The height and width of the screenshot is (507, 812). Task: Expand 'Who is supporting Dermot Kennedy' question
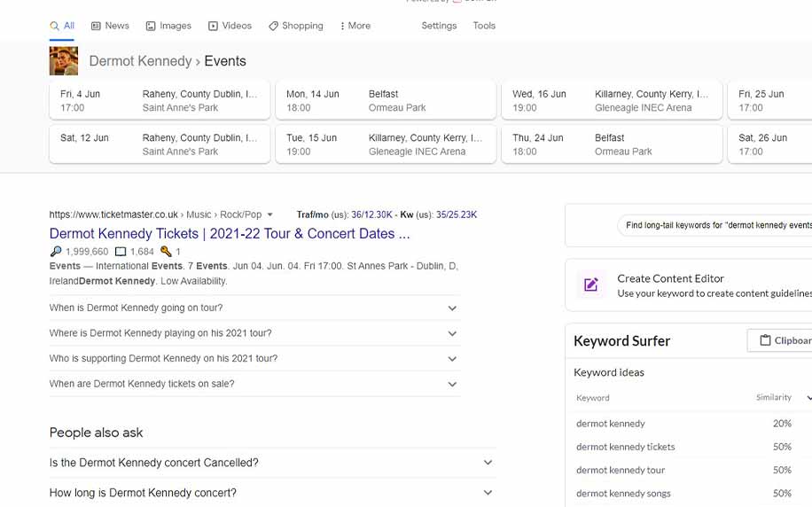452,359
